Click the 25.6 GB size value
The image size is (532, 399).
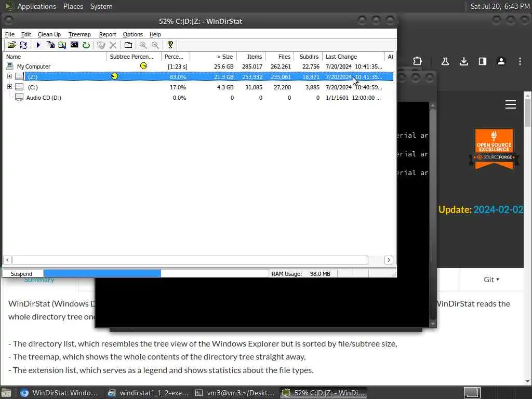pos(223,66)
